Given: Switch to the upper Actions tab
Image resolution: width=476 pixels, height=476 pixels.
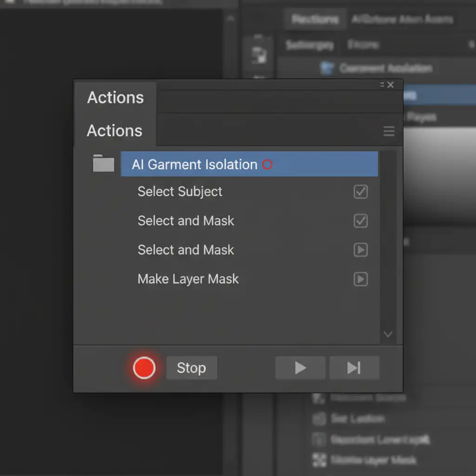Looking at the screenshot, I should tap(115, 98).
